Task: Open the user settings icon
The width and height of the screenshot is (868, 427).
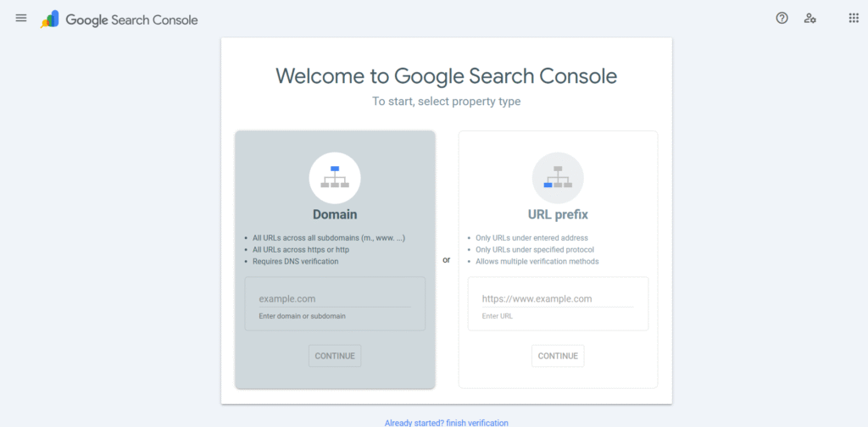Action: tap(810, 19)
